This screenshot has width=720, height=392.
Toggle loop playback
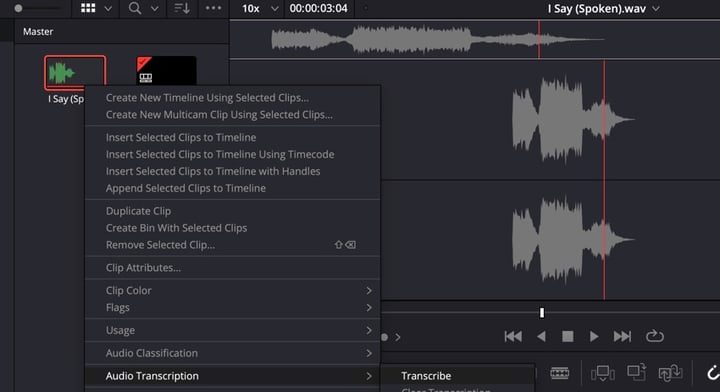coord(654,336)
